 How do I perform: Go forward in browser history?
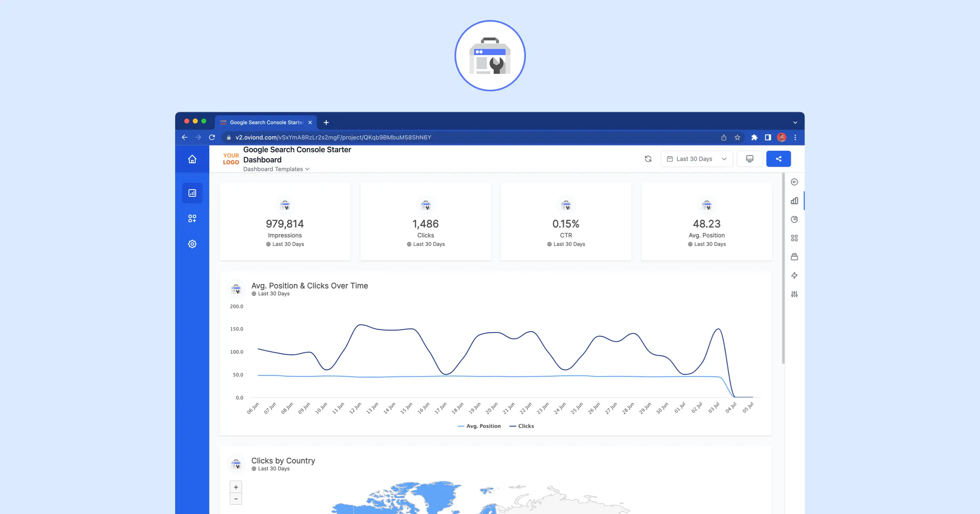(x=198, y=137)
